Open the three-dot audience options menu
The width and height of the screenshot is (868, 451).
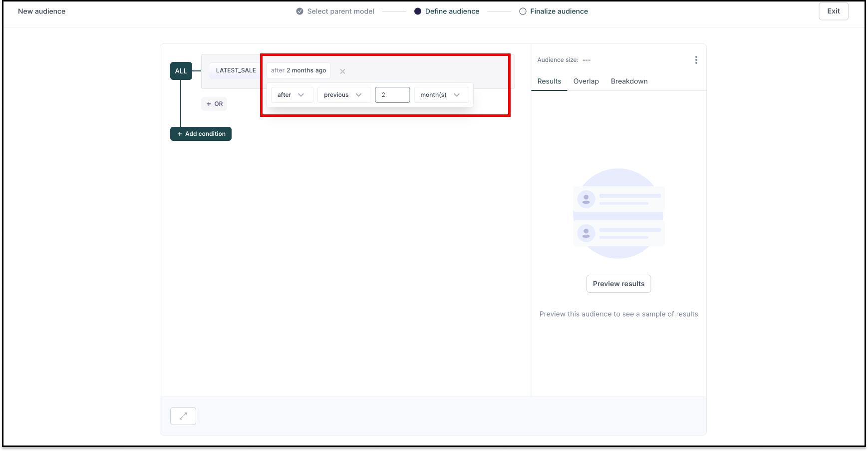click(x=696, y=60)
